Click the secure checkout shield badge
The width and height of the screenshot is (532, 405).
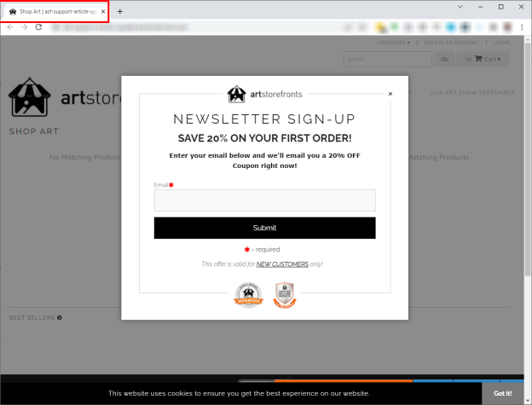284,294
